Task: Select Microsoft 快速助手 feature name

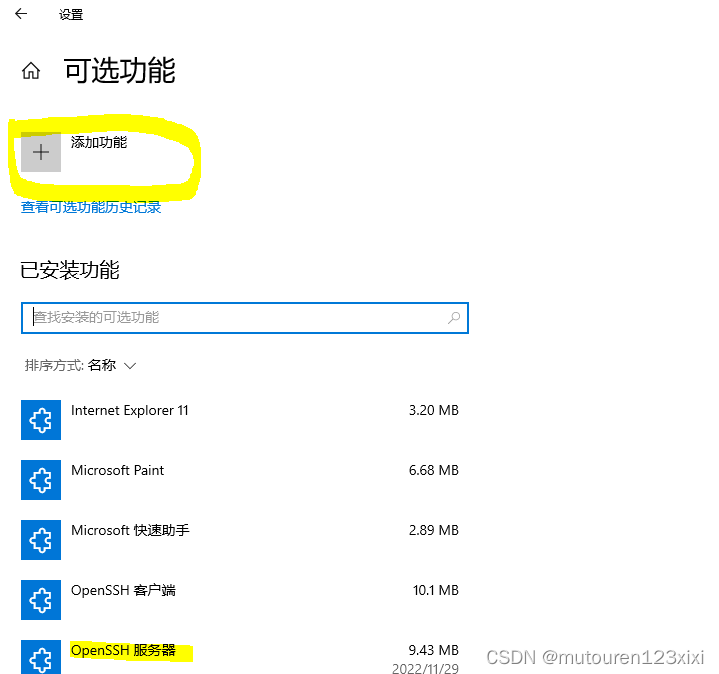Action: [x=130, y=530]
